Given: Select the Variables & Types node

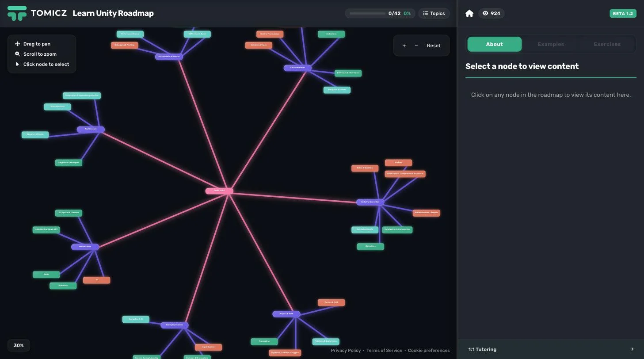Looking at the screenshot, I should pos(259,45).
